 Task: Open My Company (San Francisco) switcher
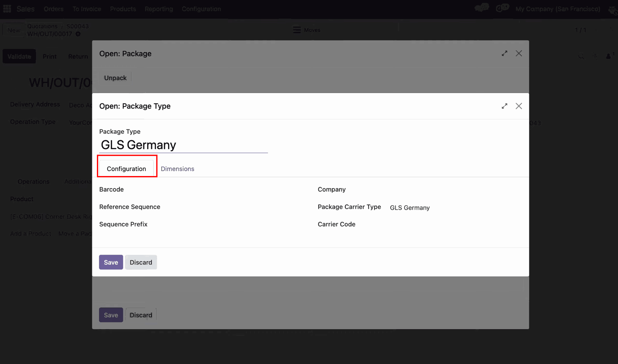pyautogui.click(x=557, y=9)
